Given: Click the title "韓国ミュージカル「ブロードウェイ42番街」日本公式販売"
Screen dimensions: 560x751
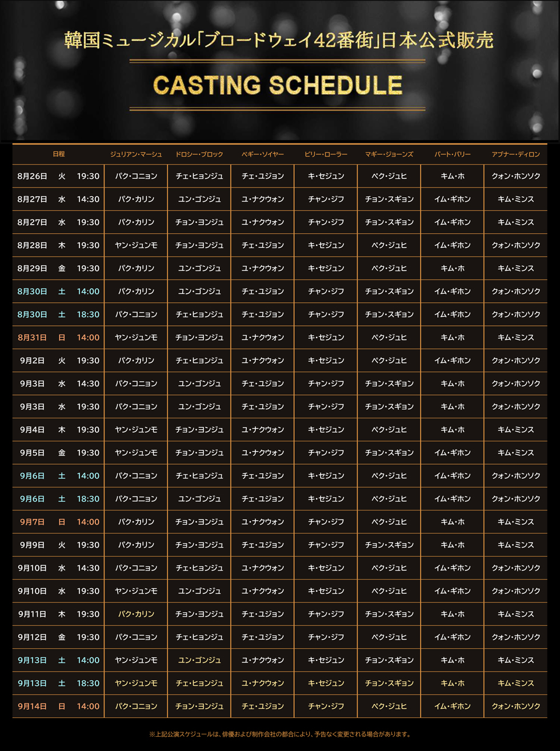Looking at the screenshot, I should tap(279, 40).
